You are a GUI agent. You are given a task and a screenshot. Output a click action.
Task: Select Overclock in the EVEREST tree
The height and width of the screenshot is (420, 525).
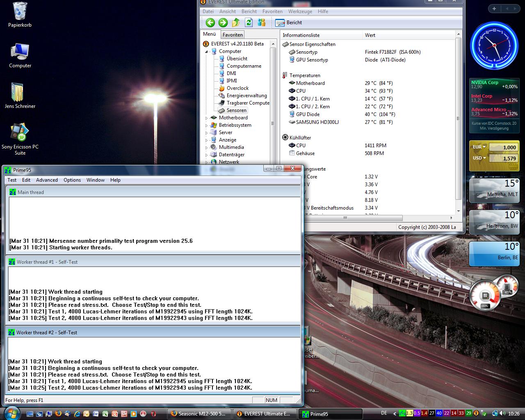click(x=237, y=88)
